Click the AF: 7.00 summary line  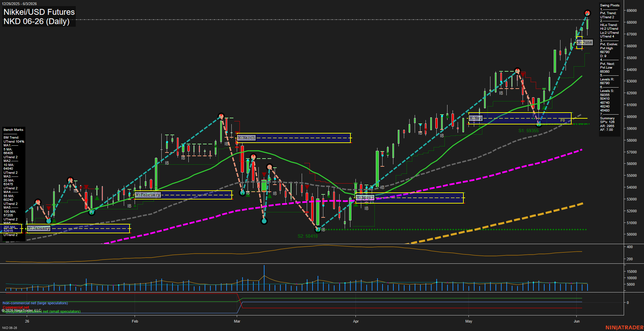click(607, 130)
